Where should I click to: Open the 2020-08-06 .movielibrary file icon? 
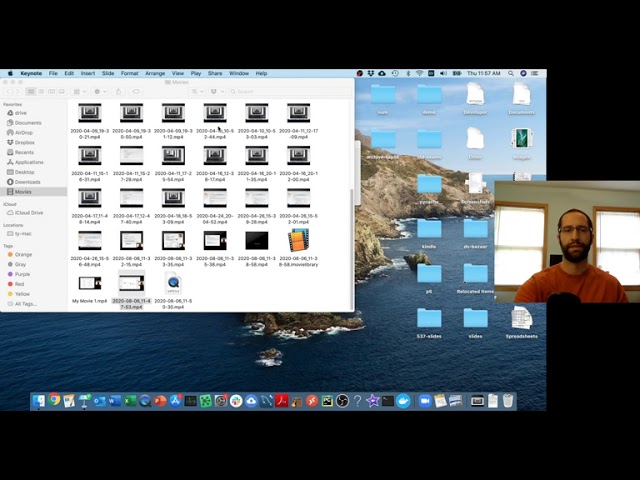298,240
